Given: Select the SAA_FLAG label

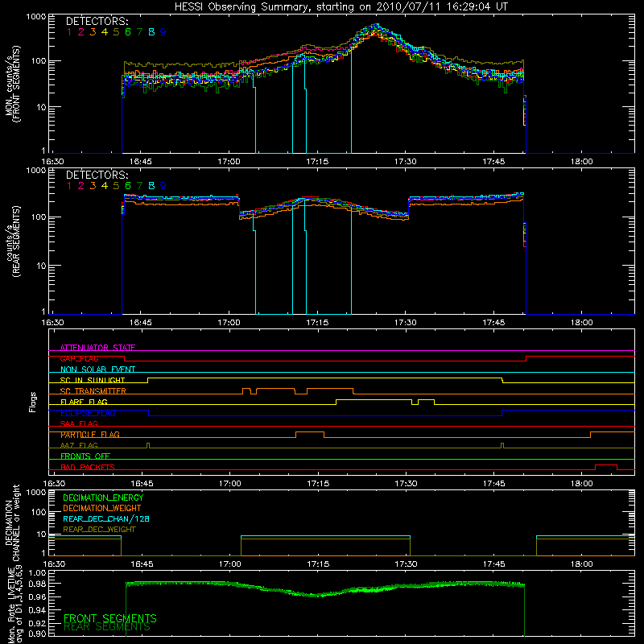Looking at the screenshot, I should tap(79, 424).
